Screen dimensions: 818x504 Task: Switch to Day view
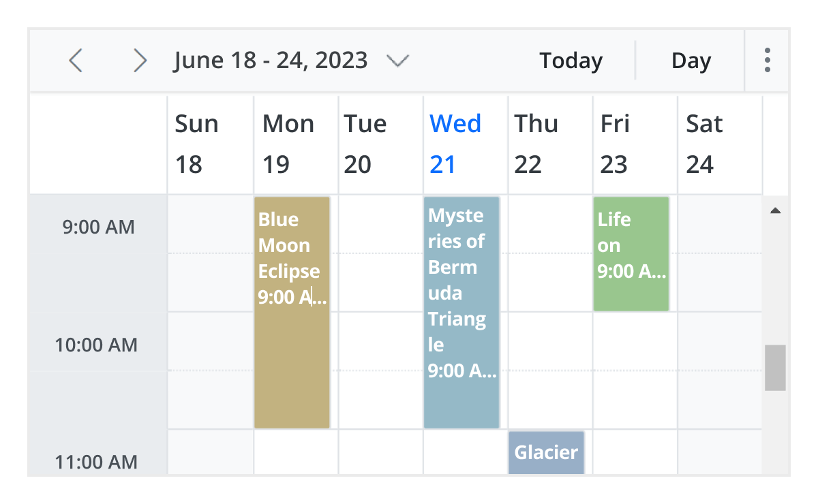[691, 60]
